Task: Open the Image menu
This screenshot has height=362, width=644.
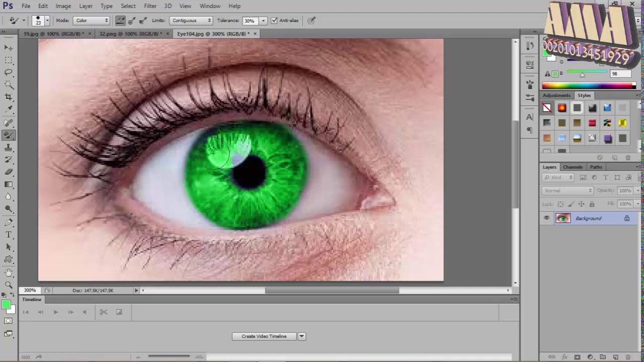Action: [63, 6]
